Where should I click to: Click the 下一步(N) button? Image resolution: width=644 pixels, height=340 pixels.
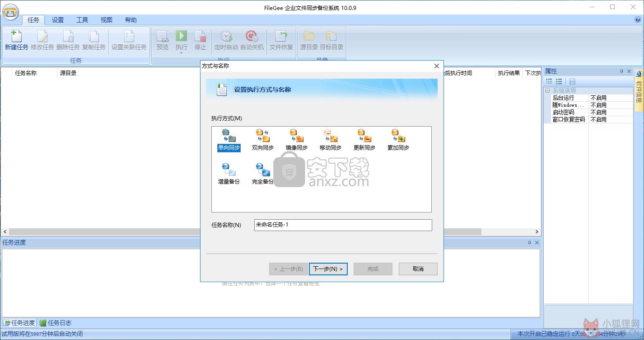[x=328, y=269]
